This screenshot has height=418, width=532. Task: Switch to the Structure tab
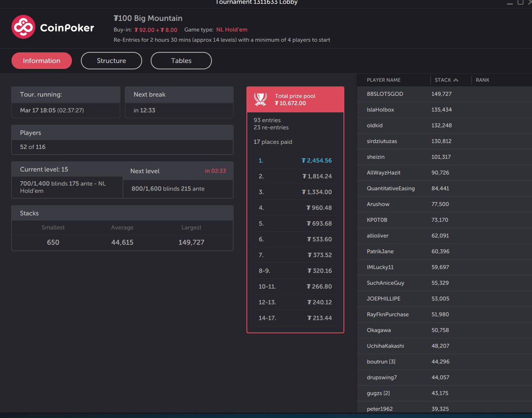click(x=112, y=61)
